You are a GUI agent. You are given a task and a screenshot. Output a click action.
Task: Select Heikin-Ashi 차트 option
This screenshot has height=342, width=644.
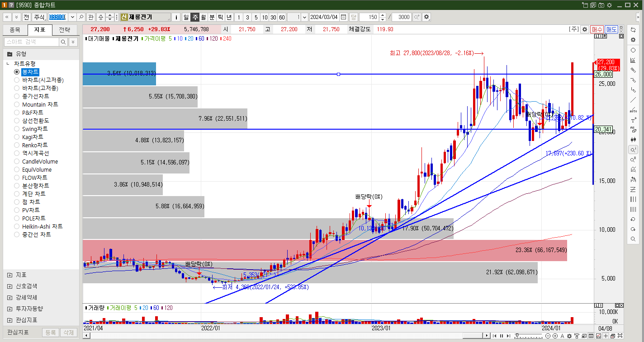pyautogui.click(x=38, y=226)
